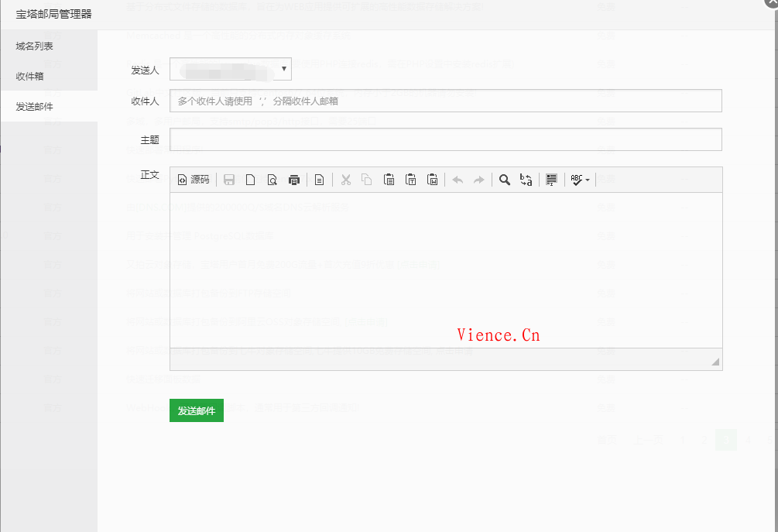
Task: Click the 主题 subject input field
Action: (x=445, y=139)
